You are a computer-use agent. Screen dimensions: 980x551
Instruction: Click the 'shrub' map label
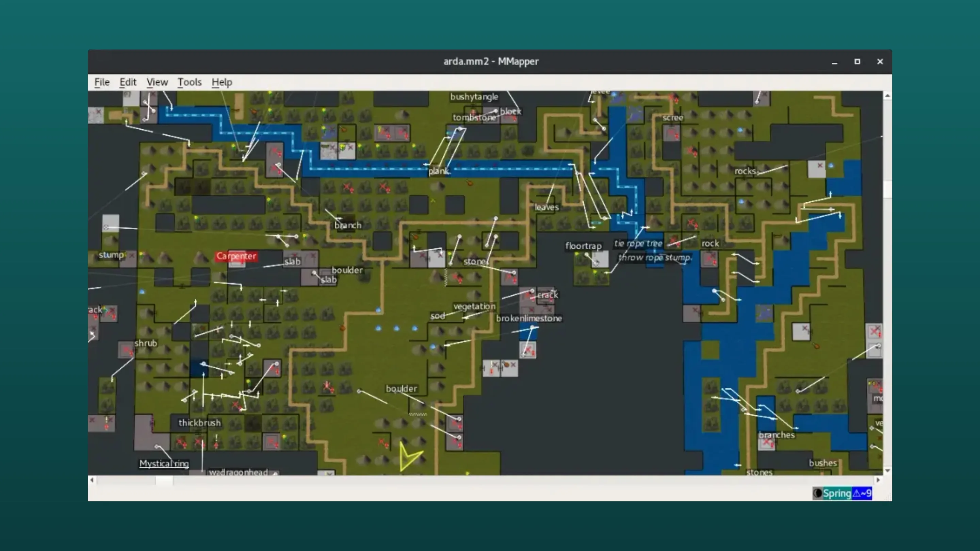click(x=146, y=343)
